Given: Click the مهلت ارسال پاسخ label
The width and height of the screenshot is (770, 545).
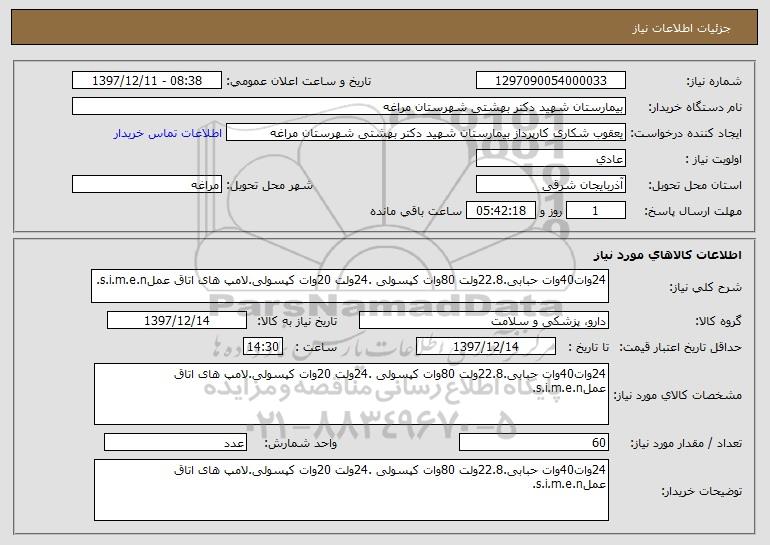Looking at the screenshot, I should 693,212.
